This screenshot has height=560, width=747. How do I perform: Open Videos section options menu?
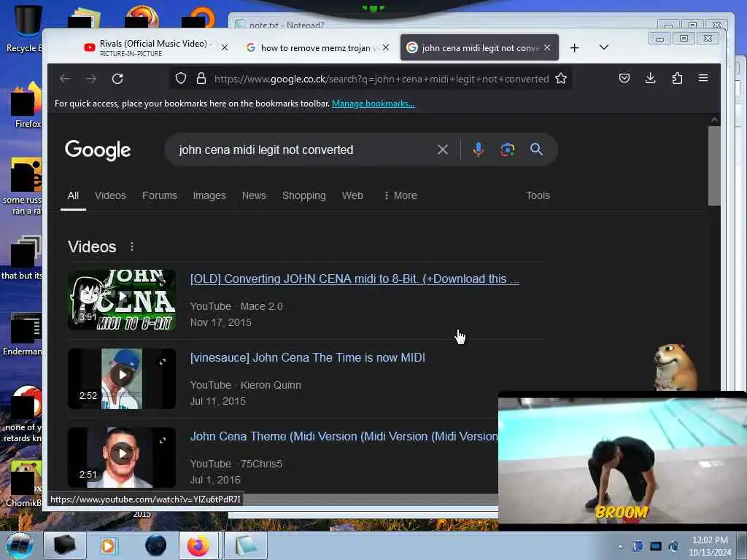(132, 246)
